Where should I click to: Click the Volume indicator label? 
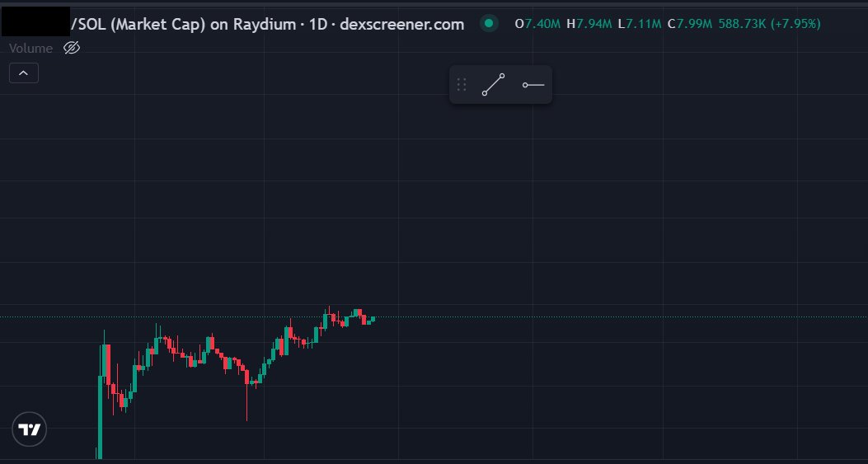click(x=31, y=48)
